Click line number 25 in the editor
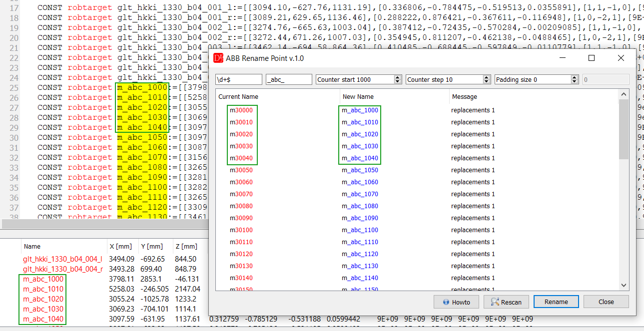644x331 pixels. [14, 87]
